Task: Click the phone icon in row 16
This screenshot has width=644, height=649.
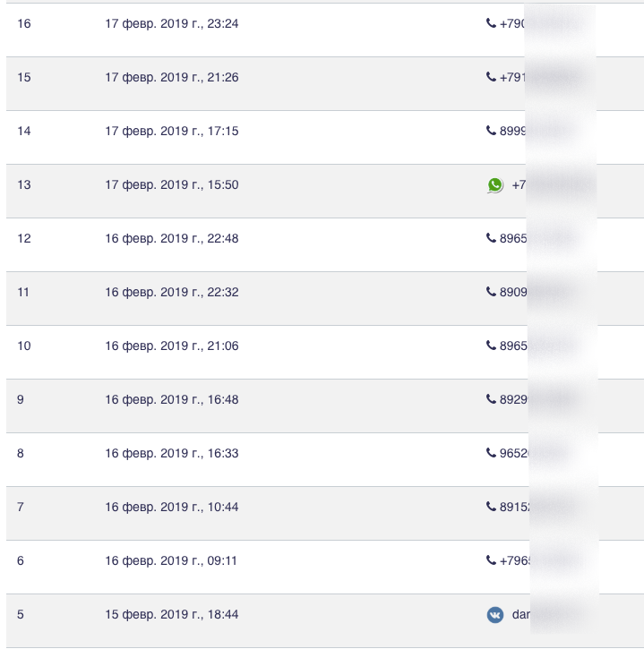Action: click(x=491, y=23)
